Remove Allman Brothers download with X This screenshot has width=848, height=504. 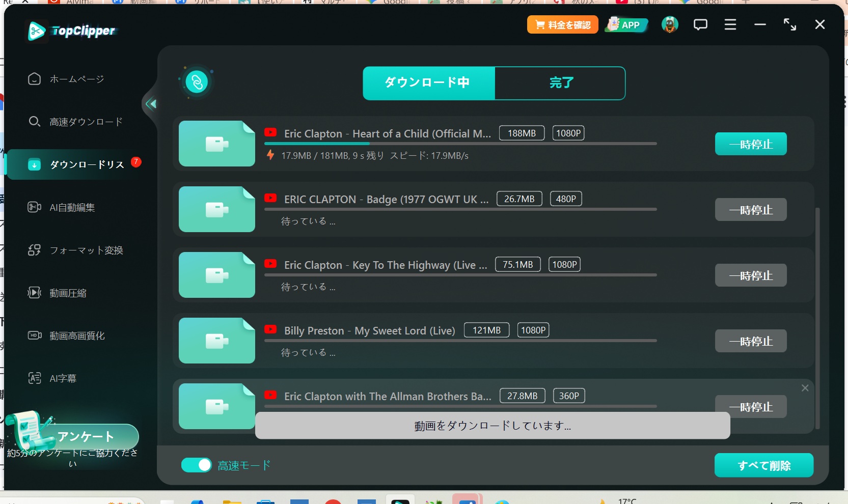(x=805, y=388)
